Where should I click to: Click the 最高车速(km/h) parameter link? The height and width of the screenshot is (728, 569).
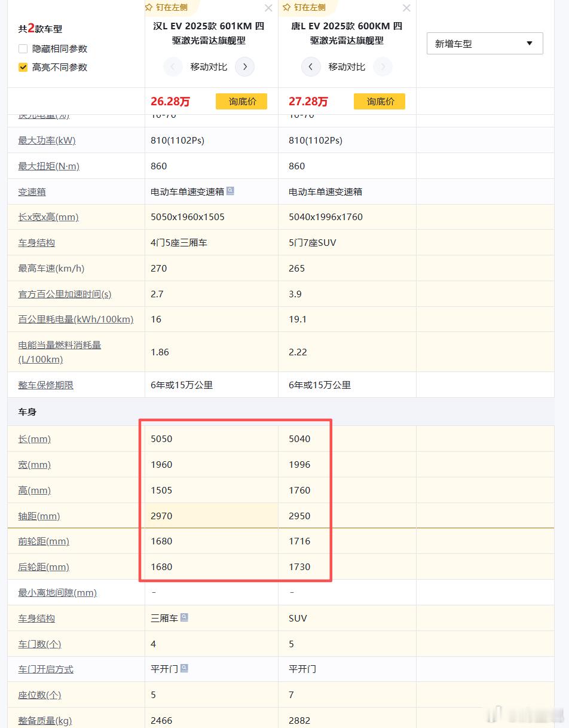[x=51, y=269]
